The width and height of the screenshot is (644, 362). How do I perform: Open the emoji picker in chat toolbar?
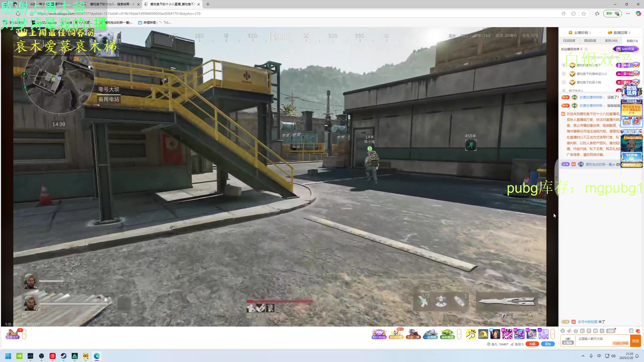pos(563,331)
